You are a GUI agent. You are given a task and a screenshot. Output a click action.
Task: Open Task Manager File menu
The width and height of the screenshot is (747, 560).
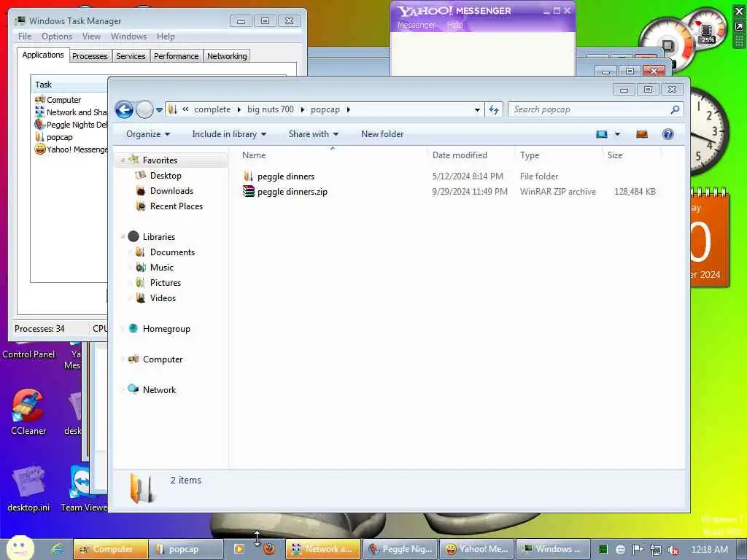(x=25, y=36)
